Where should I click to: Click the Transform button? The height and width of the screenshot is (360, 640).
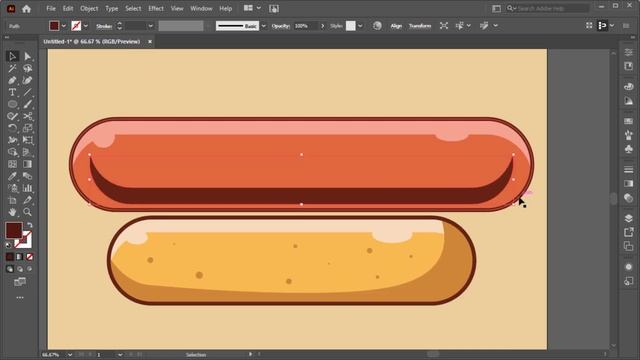tap(420, 26)
